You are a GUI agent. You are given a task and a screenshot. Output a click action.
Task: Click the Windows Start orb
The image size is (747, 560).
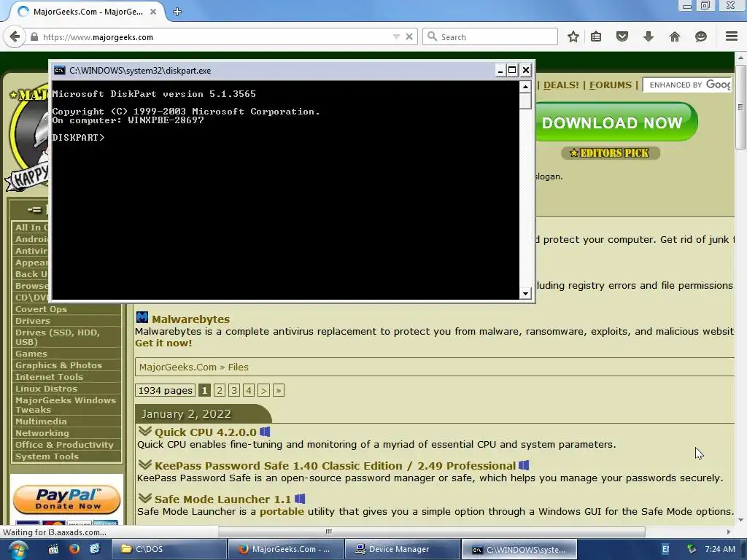[x=18, y=550]
